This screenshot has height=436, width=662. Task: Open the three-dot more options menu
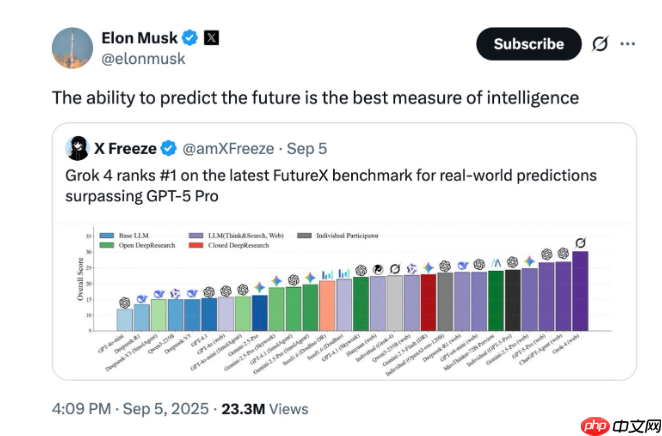pyautogui.click(x=628, y=44)
